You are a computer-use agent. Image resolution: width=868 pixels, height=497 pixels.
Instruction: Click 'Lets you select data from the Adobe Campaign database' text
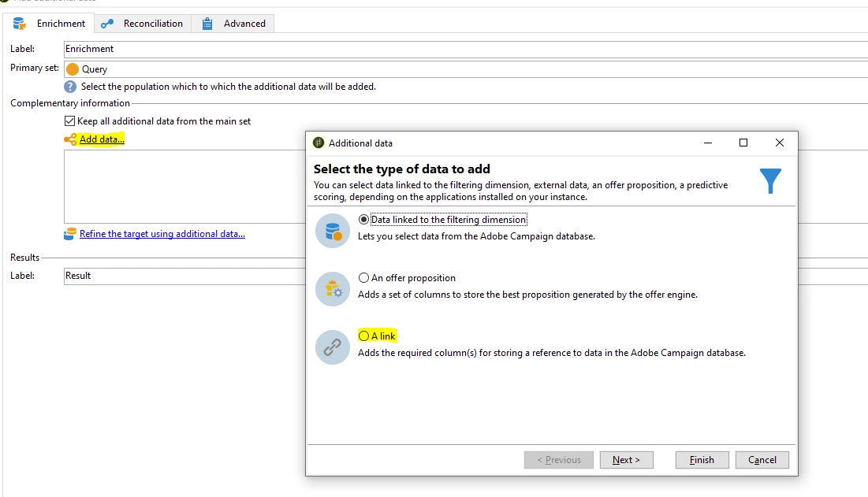click(477, 236)
